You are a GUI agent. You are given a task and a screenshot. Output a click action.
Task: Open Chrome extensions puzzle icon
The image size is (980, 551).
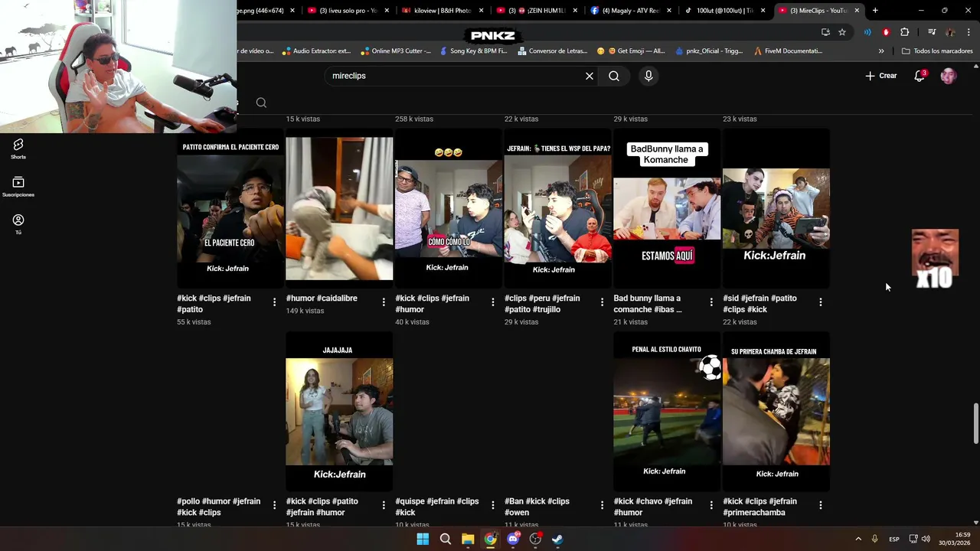[x=905, y=32]
